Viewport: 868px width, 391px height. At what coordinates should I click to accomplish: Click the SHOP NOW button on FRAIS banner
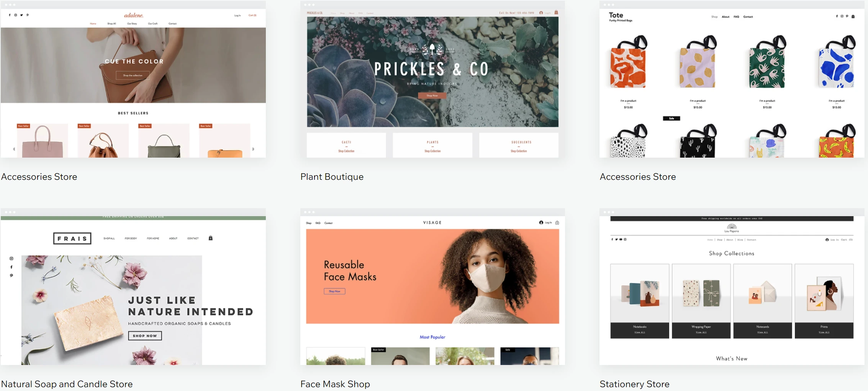click(x=145, y=336)
